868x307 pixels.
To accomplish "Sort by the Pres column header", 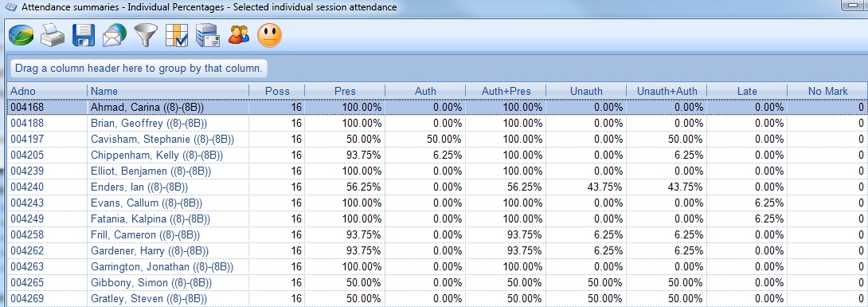I will click(x=345, y=91).
